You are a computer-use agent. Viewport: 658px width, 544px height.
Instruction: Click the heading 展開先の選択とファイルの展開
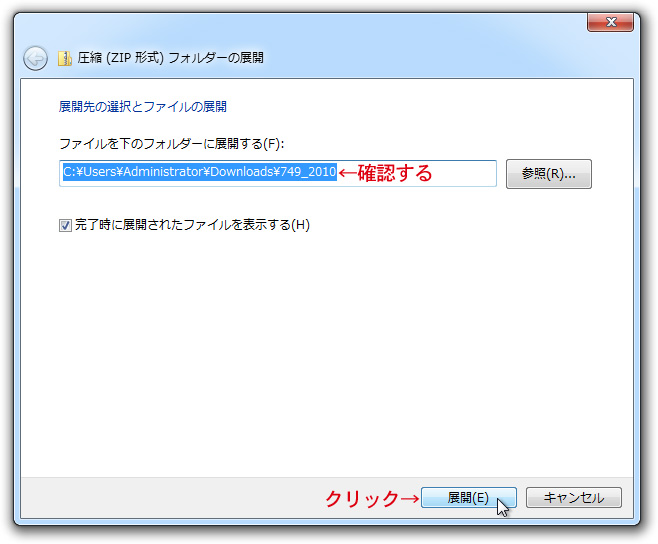[143, 107]
